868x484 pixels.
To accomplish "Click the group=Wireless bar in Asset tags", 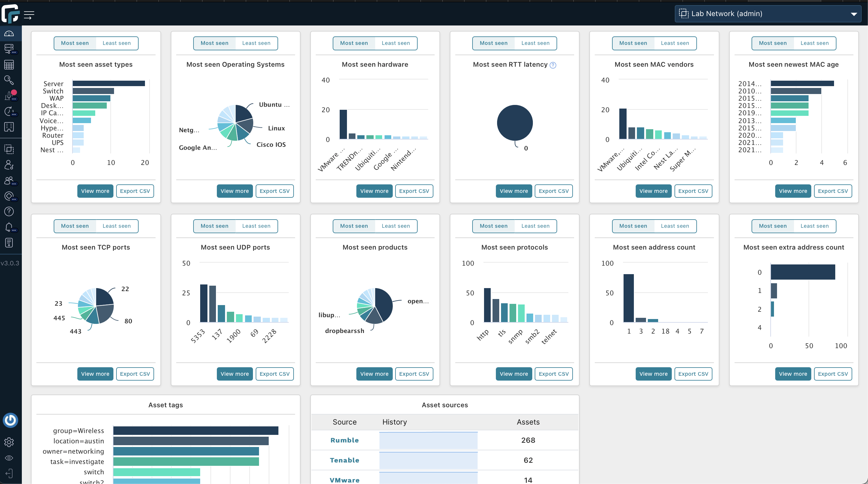I will point(196,430).
